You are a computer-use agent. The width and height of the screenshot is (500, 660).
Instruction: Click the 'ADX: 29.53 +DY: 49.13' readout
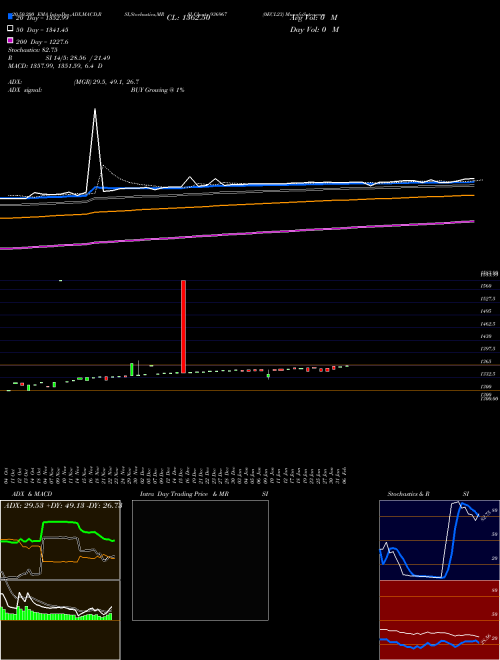point(47,505)
